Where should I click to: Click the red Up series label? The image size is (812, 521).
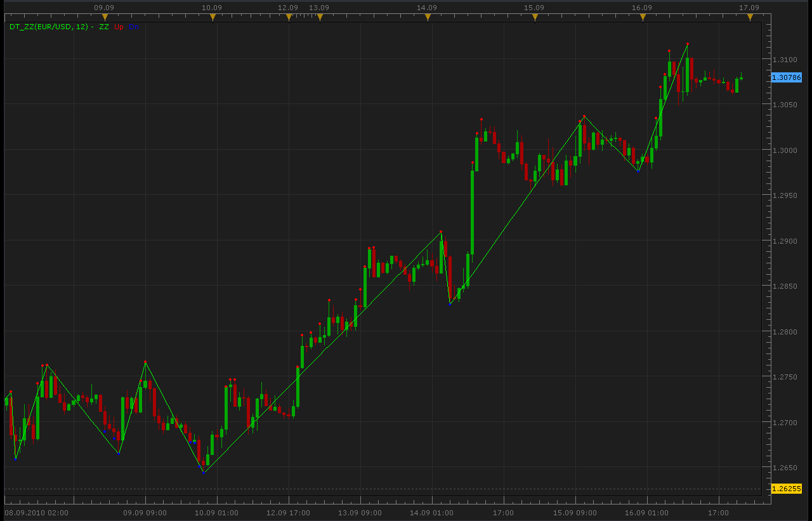[x=119, y=27]
